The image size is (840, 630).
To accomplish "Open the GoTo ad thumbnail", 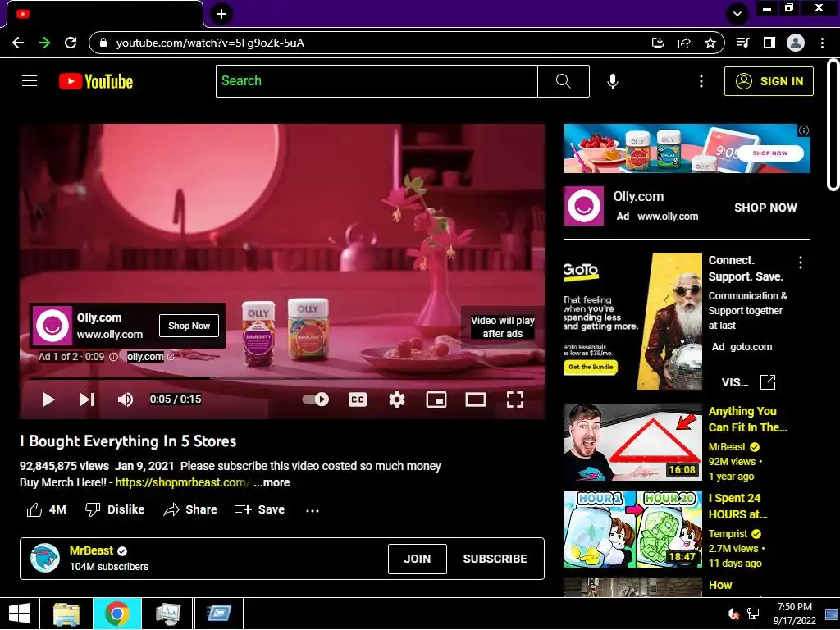I will pos(632,322).
